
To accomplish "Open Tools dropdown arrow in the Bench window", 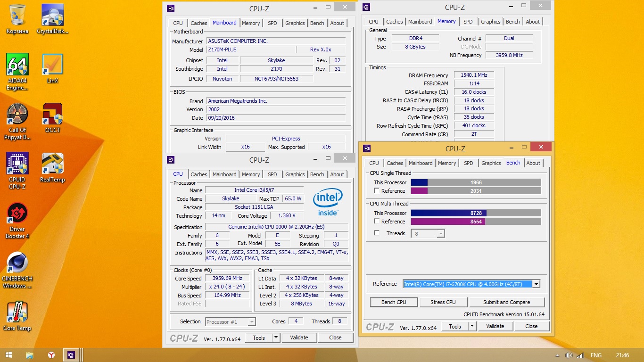I will [x=472, y=326].
